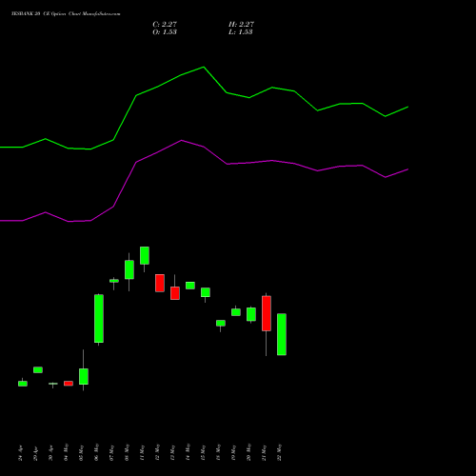Image resolution: width=476 pixels, height=476 pixels.
Task: Click the '19 May' date axis label
Action: (233, 452)
